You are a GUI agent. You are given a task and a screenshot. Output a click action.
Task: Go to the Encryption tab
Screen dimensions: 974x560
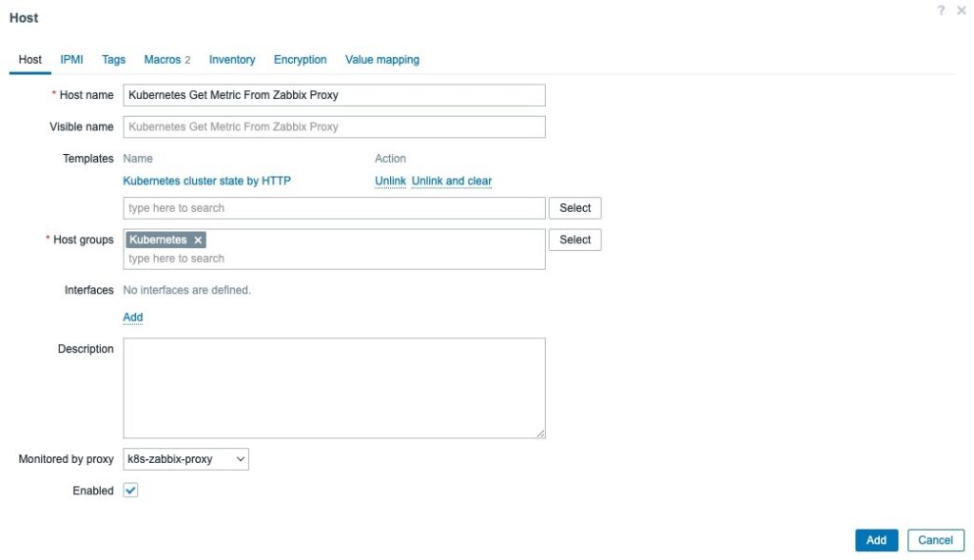(x=300, y=60)
